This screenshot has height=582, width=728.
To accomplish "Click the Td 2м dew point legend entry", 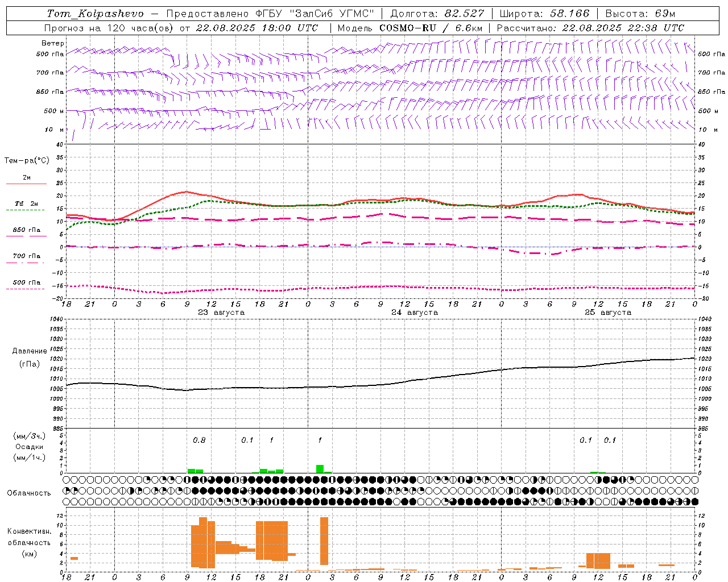I will coord(27,203).
